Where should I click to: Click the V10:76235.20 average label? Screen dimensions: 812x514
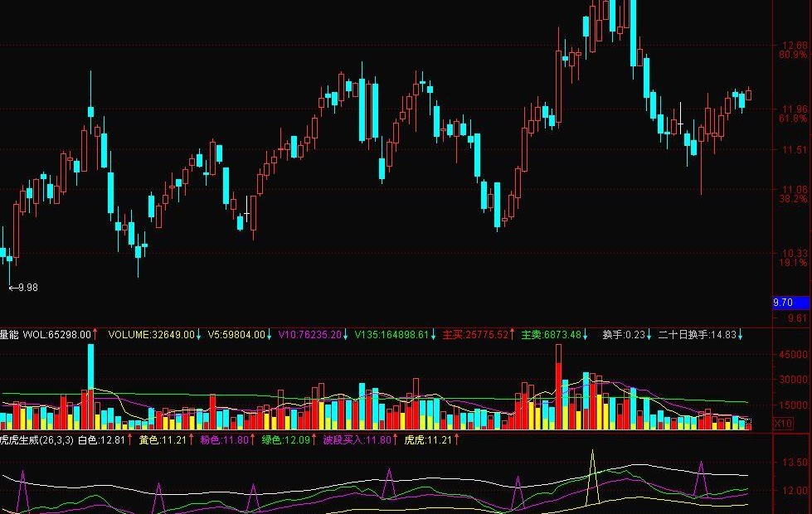tap(309, 335)
